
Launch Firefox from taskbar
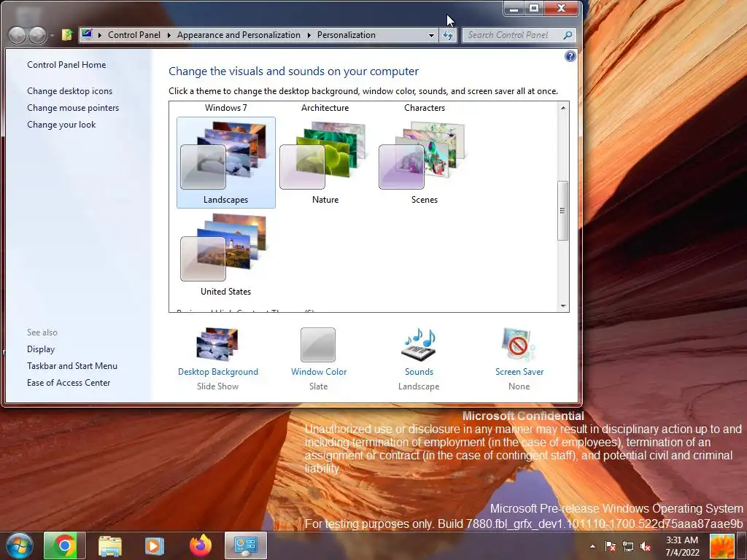click(201, 545)
